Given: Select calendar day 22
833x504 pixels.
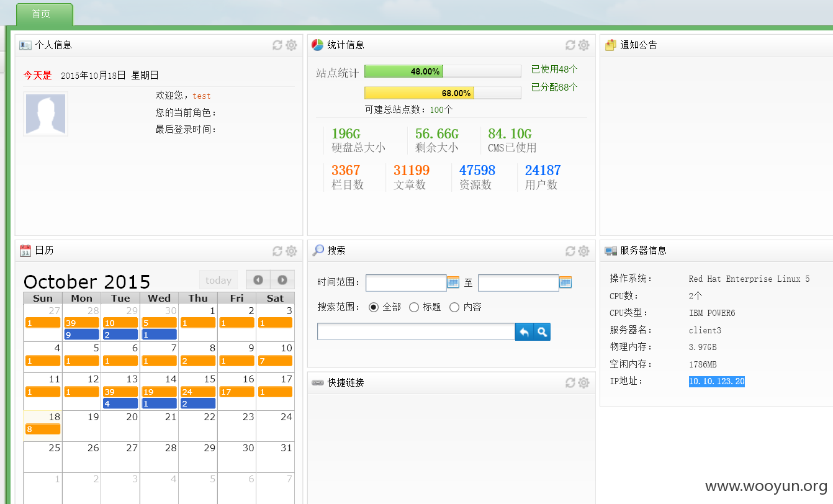Looking at the screenshot, I should [198, 426].
